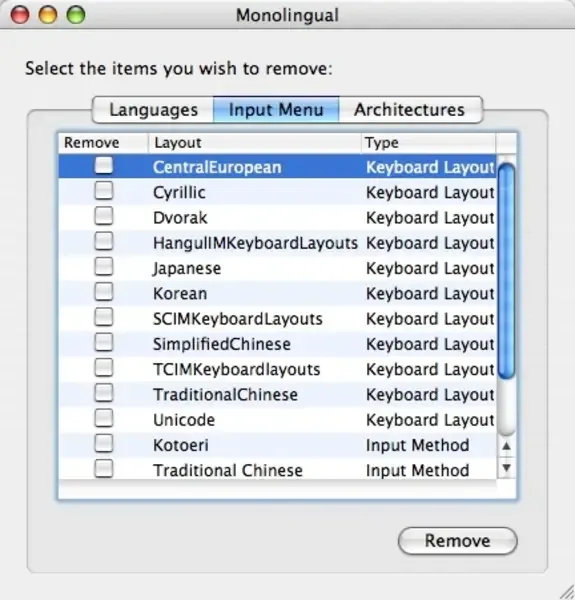Click Keyboard Layout type in Unicode row

pyautogui.click(x=430, y=420)
